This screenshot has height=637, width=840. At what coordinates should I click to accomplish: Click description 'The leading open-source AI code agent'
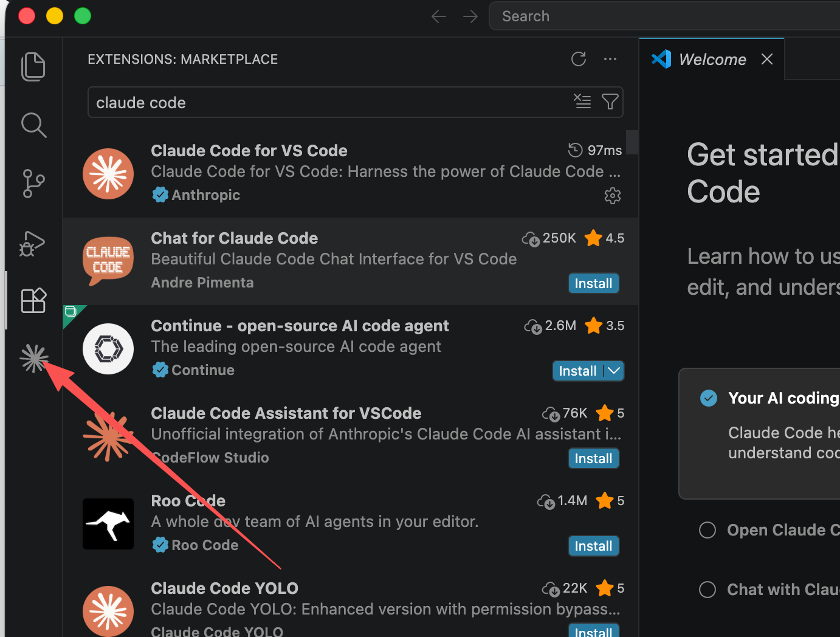coord(296,346)
